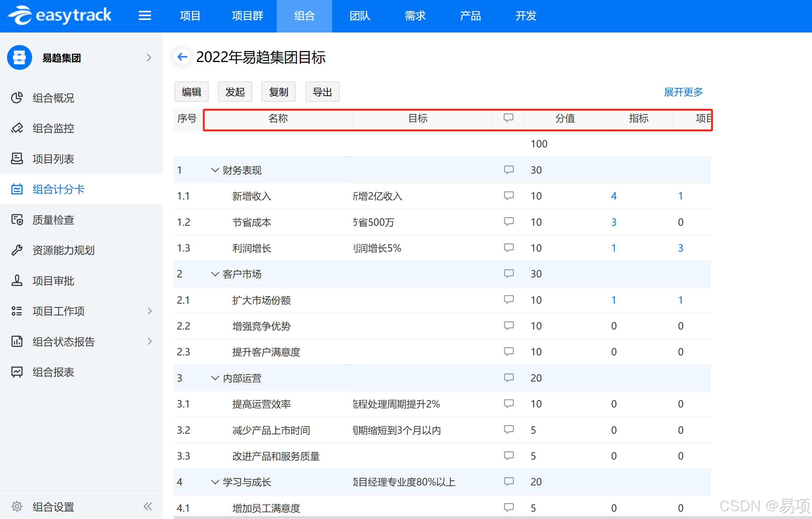The image size is (812, 519).
Task: Open the 需求 top navigation tab
Action: (x=415, y=16)
